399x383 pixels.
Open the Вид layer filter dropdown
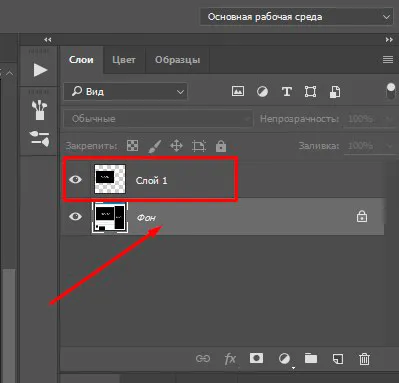point(126,91)
